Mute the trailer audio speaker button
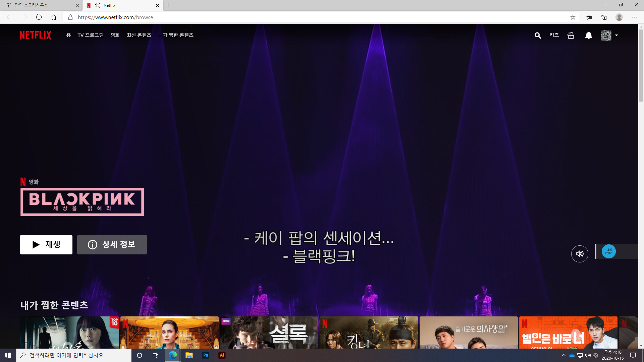Screen dimensions: 644x362 (580, 254)
